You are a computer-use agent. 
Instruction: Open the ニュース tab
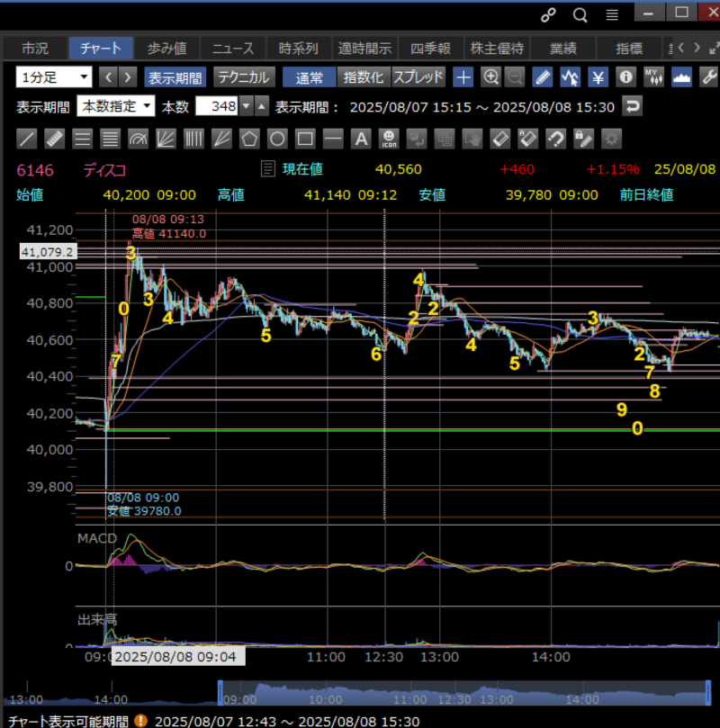(233, 49)
